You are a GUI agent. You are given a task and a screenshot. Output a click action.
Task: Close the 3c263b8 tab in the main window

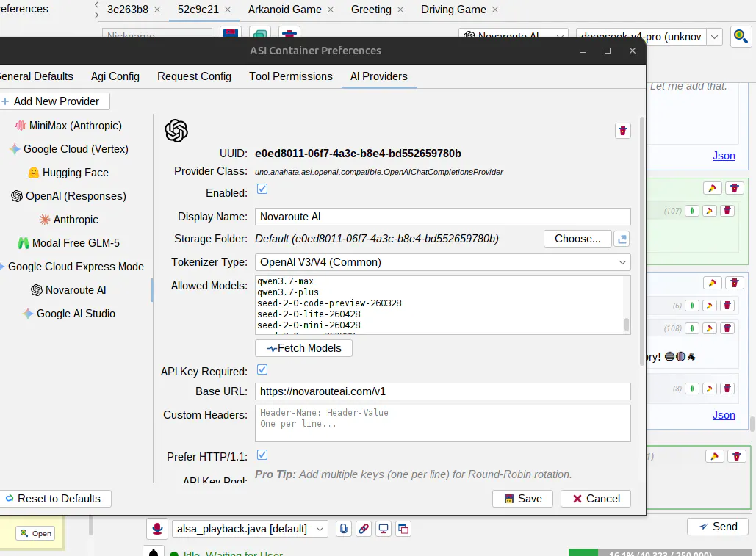[x=157, y=10]
